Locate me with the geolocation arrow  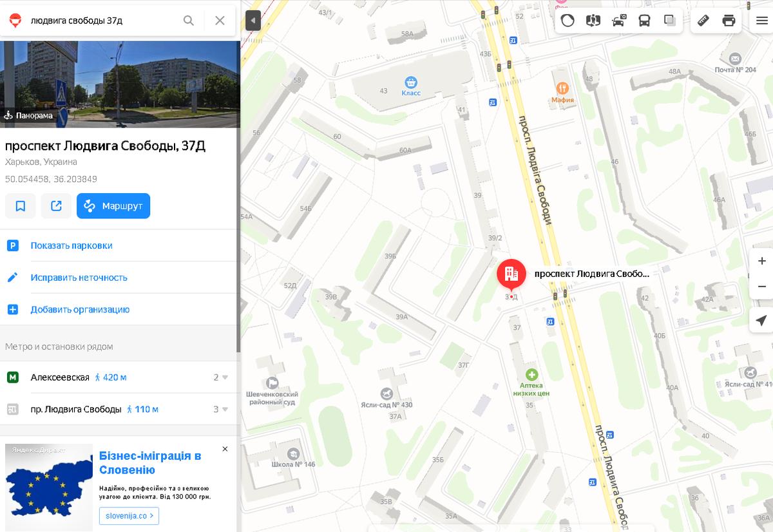click(761, 320)
